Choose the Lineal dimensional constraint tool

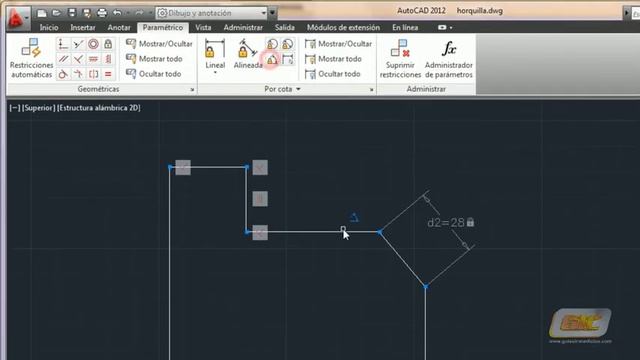click(215, 53)
